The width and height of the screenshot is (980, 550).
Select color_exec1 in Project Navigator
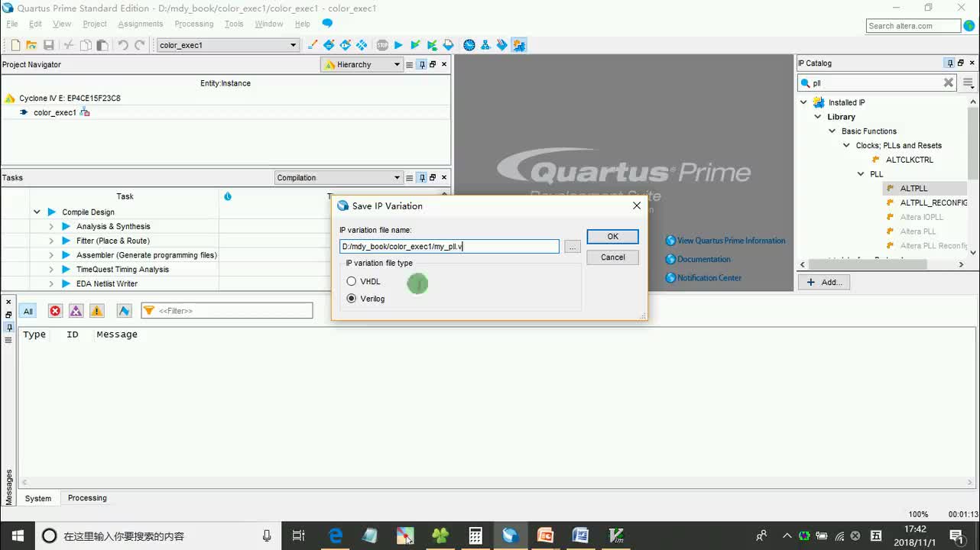pos(55,112)
